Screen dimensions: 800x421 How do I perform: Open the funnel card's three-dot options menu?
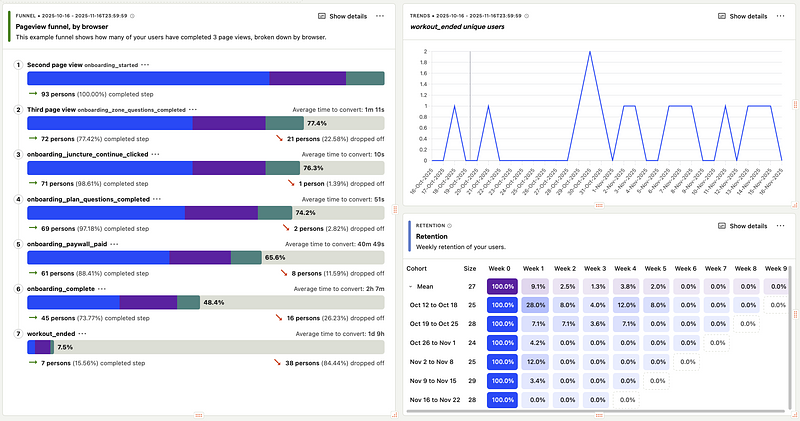[382, 17]
